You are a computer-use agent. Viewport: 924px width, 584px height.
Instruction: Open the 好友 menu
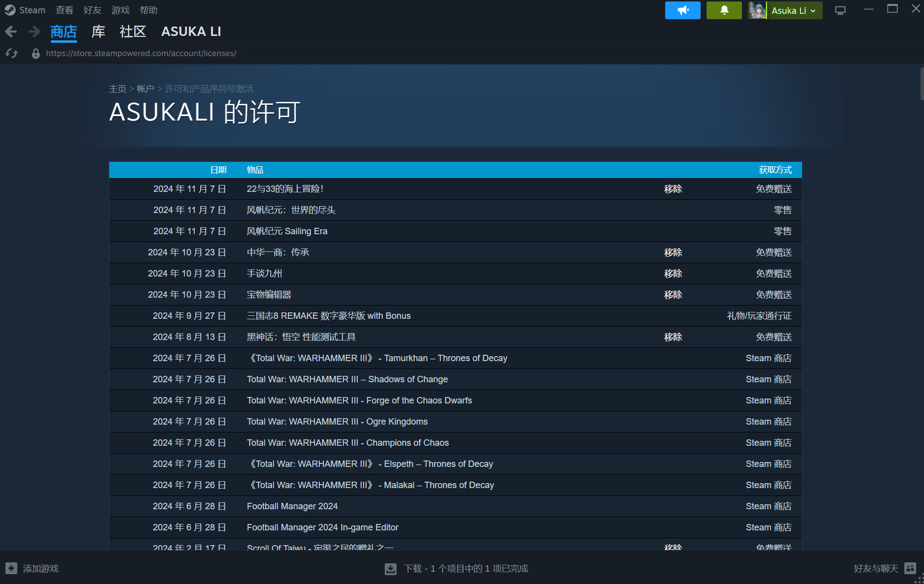coord(92,10)
